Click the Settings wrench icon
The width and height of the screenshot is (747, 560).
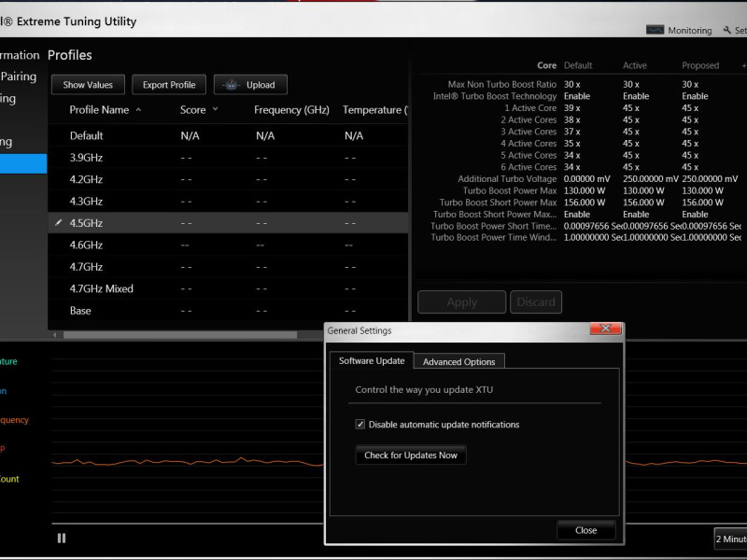coord(727,30)
